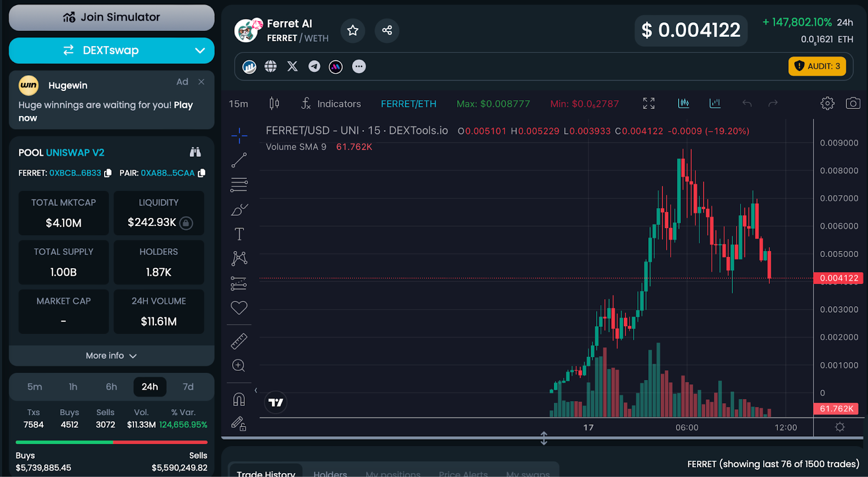Open PAIR address 0XA88...5CAA link
The image size is (868, 477).
coord(168,173)
